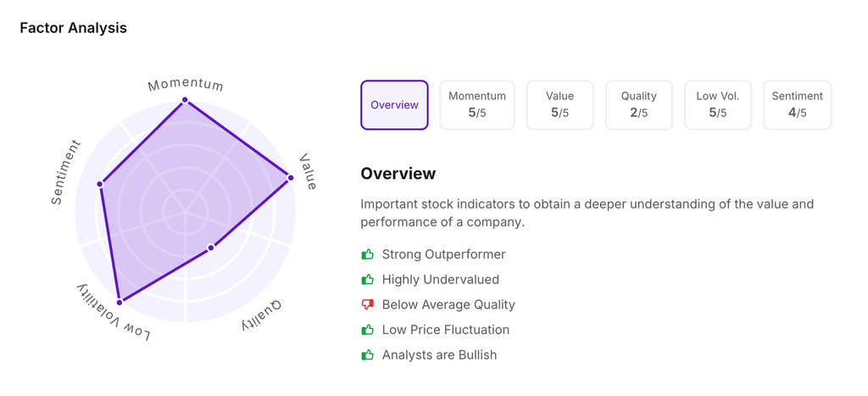The image size is (868, 396).
Task: Click the Momentum axis label on chart
Action: tap(186, 85)
